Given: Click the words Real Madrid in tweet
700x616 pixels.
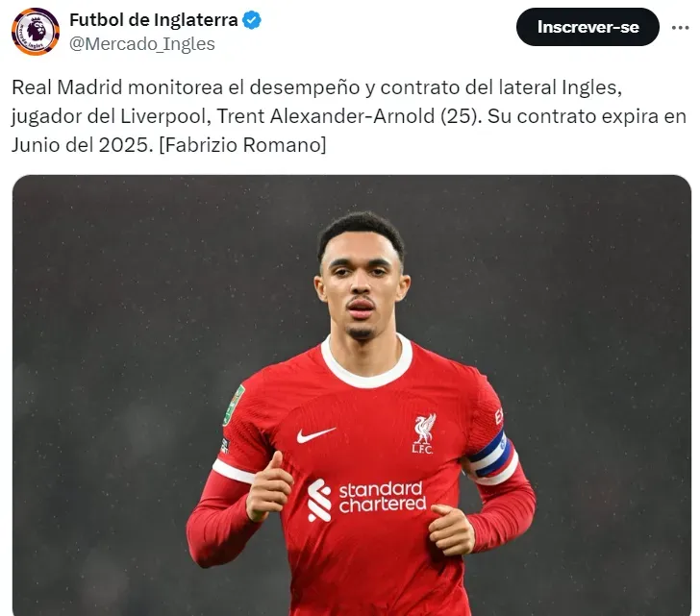Looking at the screenshot, I should (67, 87).
